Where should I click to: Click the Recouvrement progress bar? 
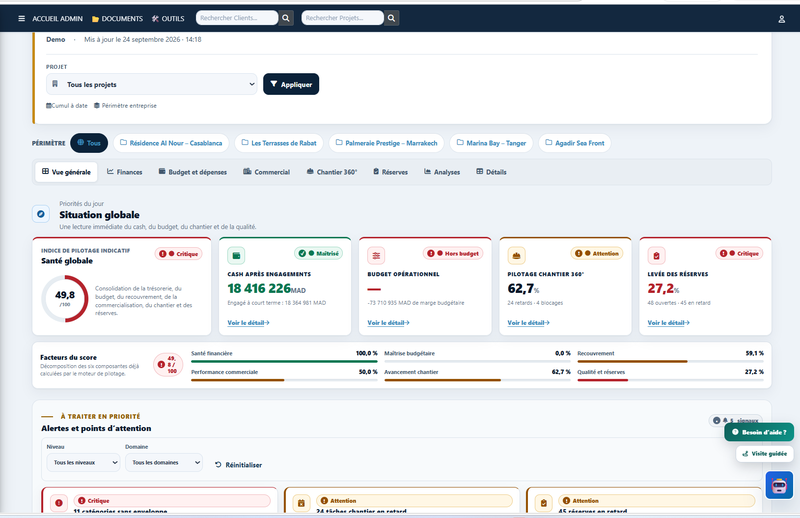click(670, 361)
